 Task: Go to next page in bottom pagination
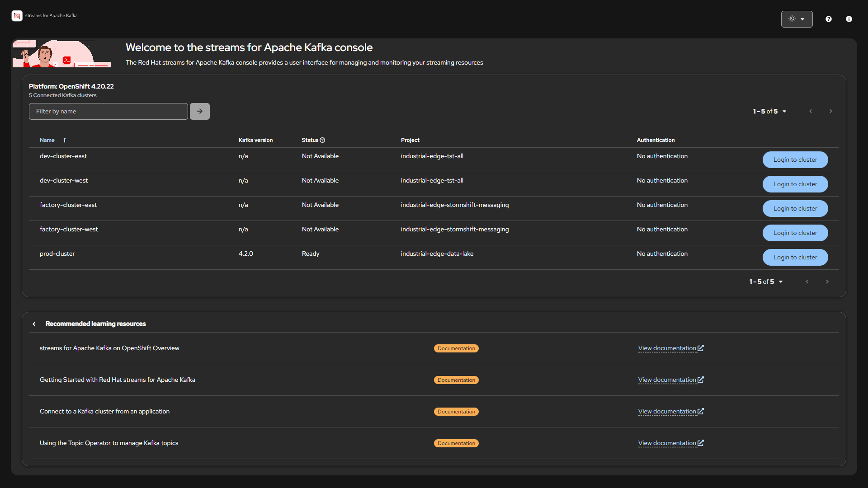pyautogui.click(x=827, y=282)
